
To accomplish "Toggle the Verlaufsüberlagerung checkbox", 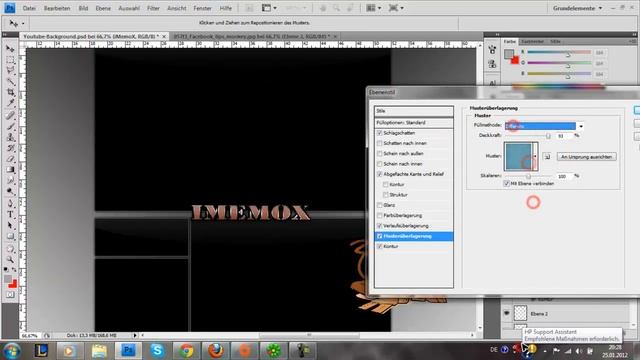I will coord(380,226).
